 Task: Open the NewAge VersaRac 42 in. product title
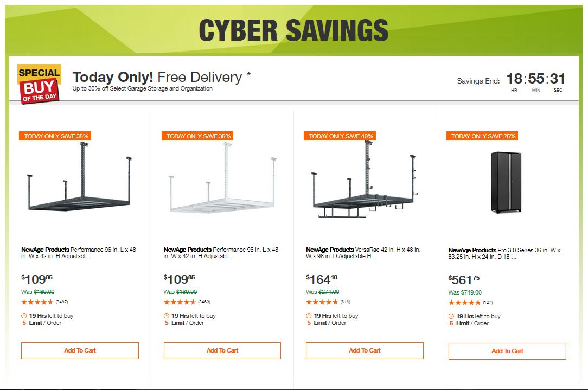[x=363, y=253]
